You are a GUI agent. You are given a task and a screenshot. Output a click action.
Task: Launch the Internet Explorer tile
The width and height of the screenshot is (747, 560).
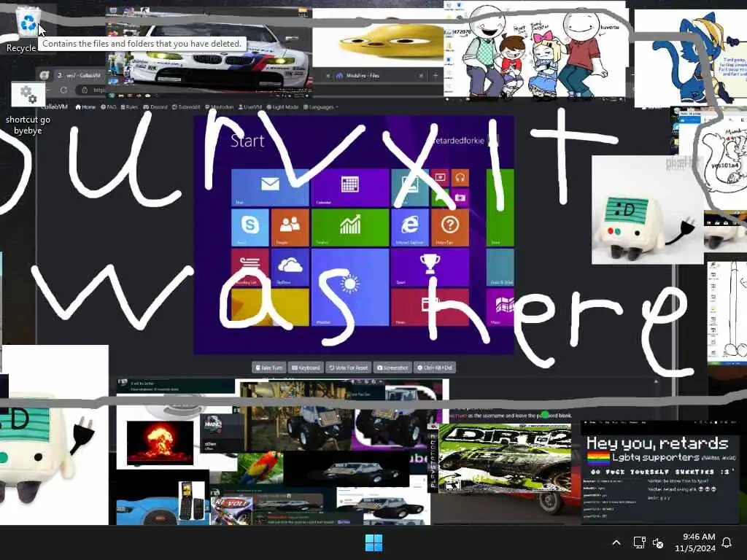(x=410, y=227)
